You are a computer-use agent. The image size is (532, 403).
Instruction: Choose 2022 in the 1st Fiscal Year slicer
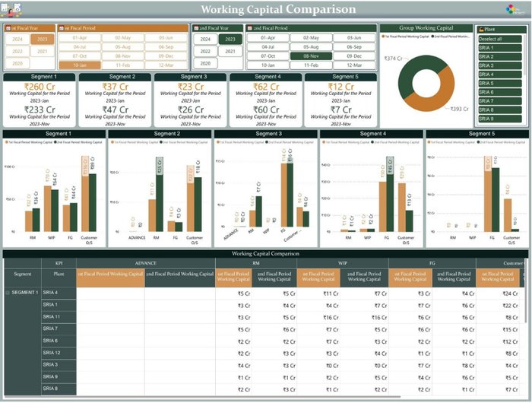(x=17, y=51)
